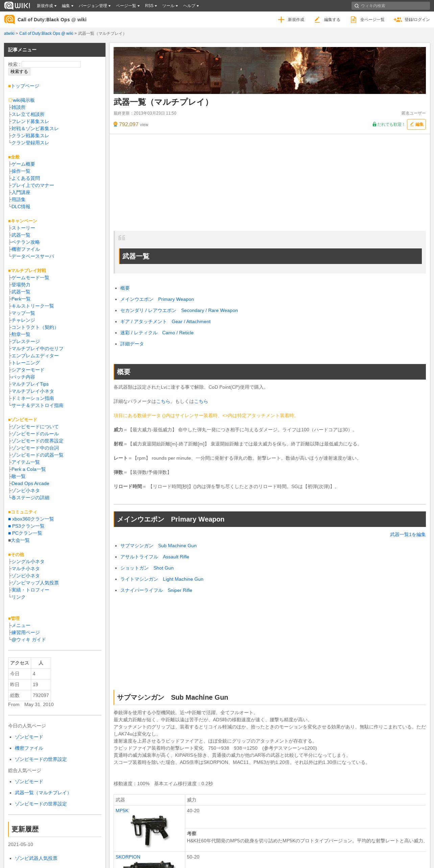Open 機密ファイル in 今日の人気ページ

[x=29, y=748]
